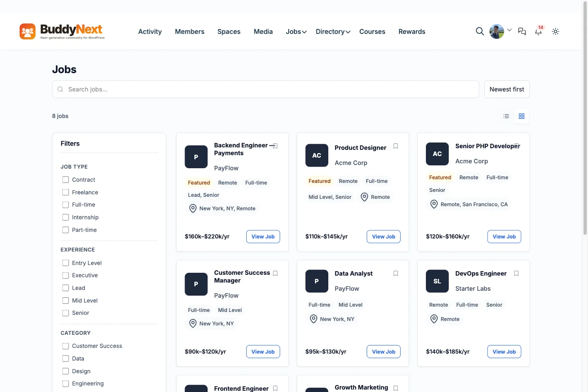
Task: Click the Starter Labs SL logo
Action: [437, 281]
